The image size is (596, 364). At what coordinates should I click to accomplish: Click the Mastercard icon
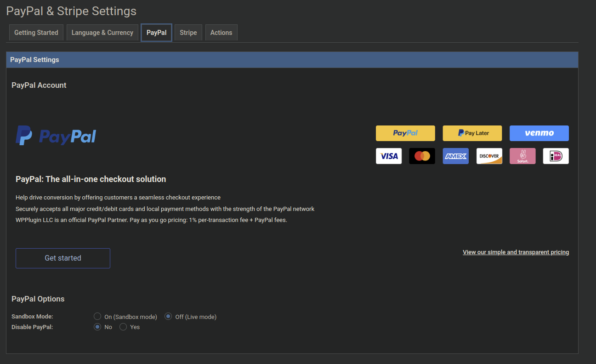pyautogui.click(x=422, y=156)
